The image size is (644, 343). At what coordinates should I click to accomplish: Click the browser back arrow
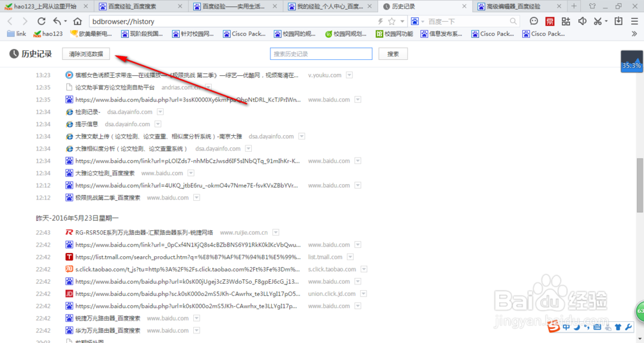(x=10, y=21)
